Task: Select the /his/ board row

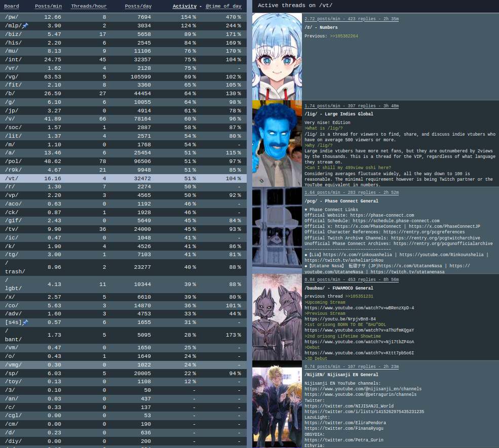Action: [x=123, y=43]
